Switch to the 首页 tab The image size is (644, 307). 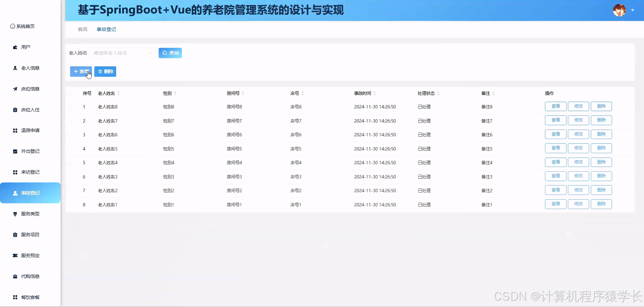[x=82, y=29]
